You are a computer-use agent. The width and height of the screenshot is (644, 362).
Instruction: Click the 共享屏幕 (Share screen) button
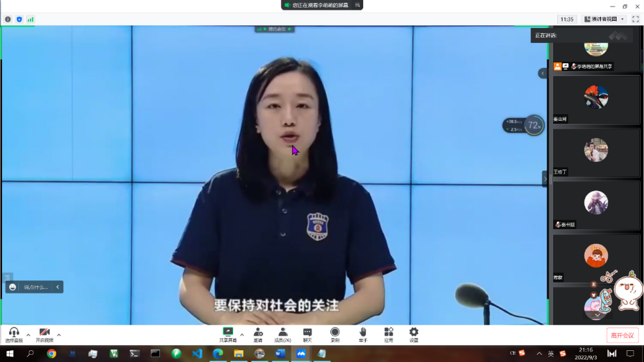click(228, 334)
